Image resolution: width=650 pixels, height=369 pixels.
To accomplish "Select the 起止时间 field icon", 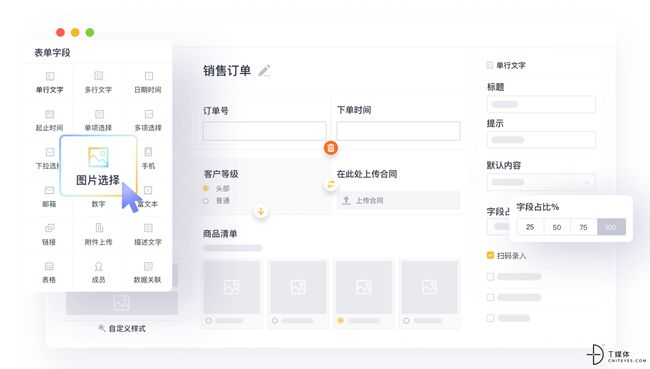I will [x=50, y=114].
